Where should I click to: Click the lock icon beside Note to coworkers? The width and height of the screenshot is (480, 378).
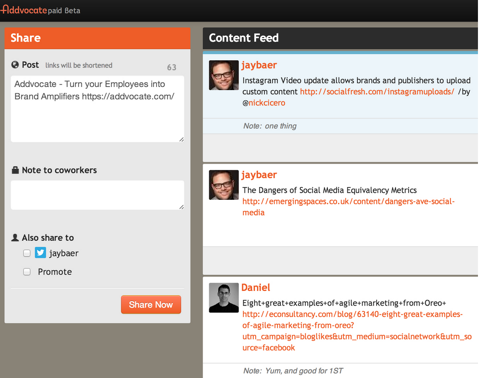[x=15, y=170]
